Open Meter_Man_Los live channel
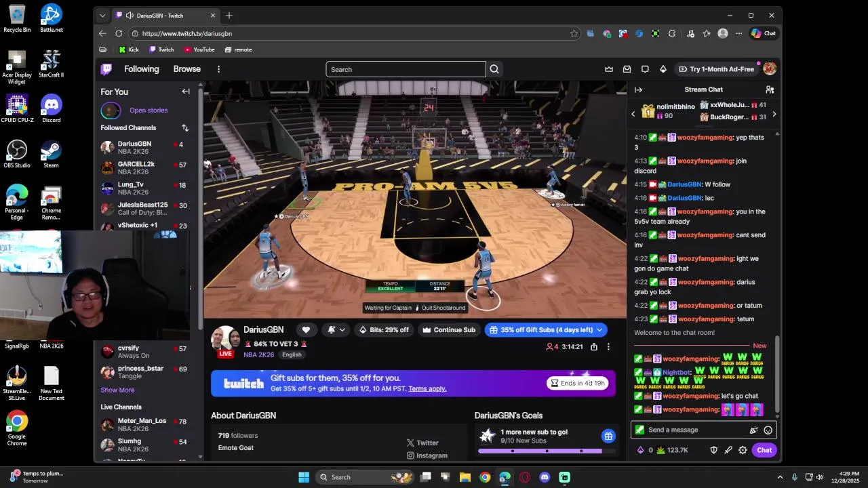This screenshot has height=488, width=868. (x=144, y=425)
